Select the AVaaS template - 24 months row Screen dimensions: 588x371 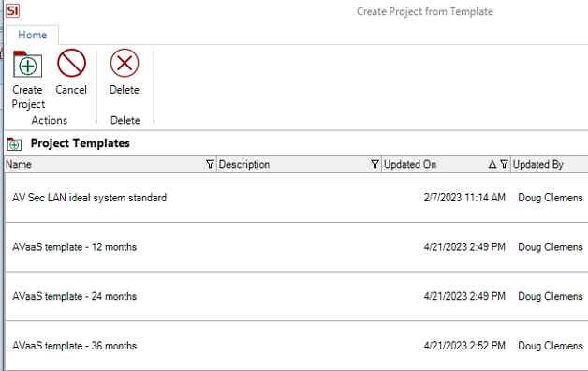296,296
